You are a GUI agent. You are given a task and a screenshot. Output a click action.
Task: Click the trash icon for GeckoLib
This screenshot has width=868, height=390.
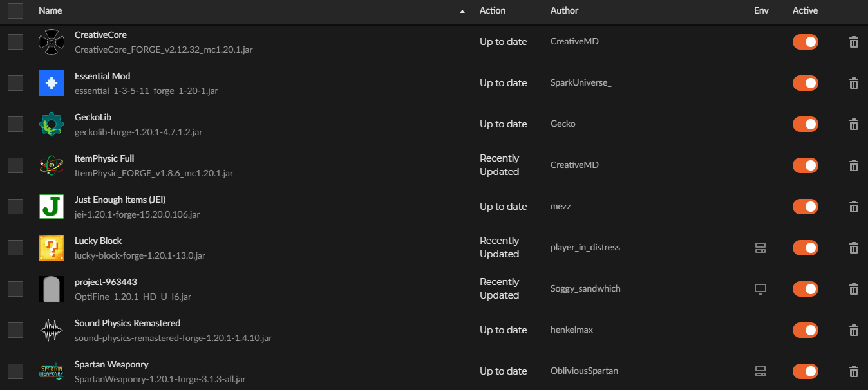(x=854, y=124)
